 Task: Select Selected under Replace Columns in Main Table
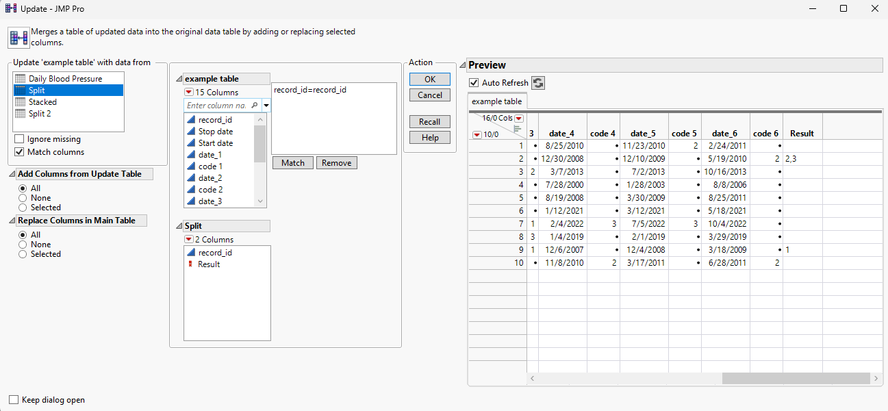(x=23, y=254)
